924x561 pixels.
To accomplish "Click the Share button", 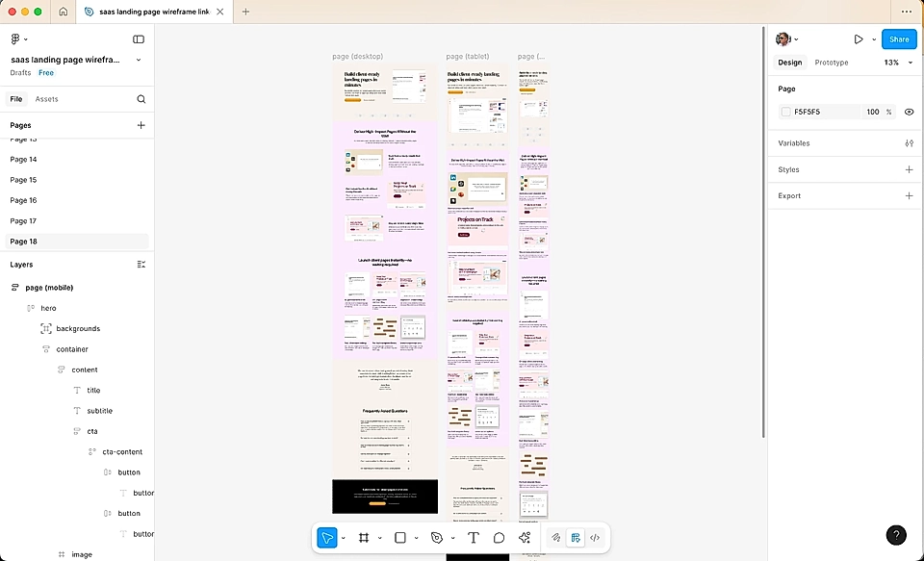I will pyautogui.click(x=898, y=39).
